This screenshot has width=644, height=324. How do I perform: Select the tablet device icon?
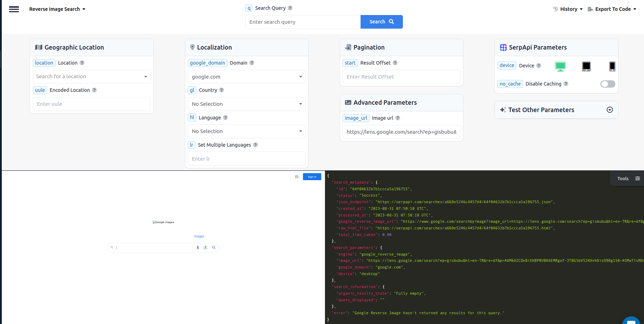click(x=586, y=66)
